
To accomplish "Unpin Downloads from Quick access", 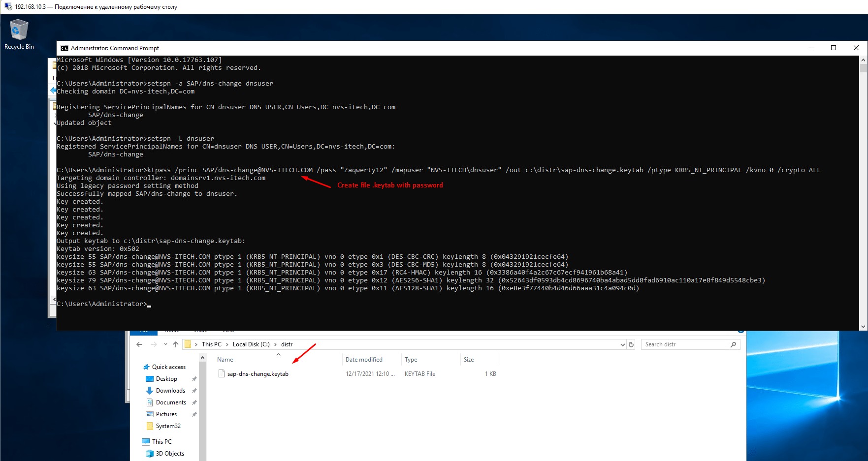I will tap(194, 390).
